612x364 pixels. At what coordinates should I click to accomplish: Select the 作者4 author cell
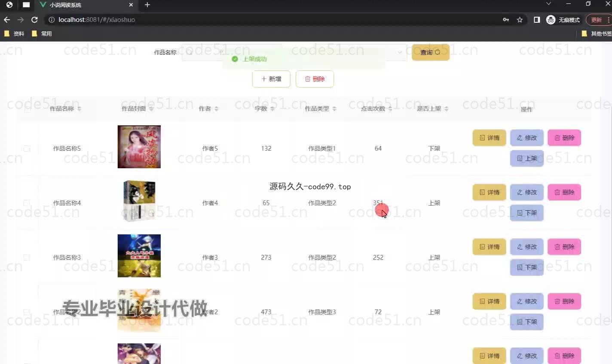[x=210, y=203]
